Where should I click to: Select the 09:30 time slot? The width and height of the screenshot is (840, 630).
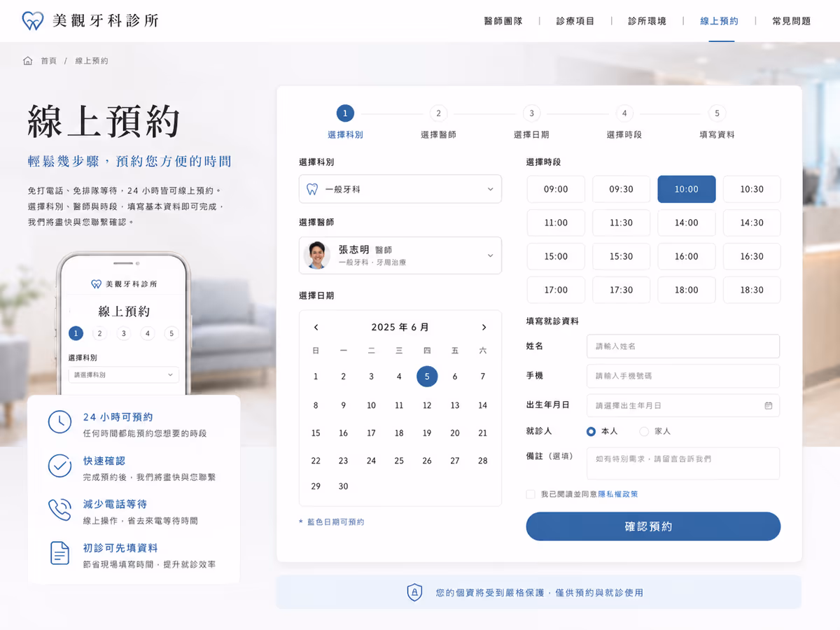tap(621, 189)
